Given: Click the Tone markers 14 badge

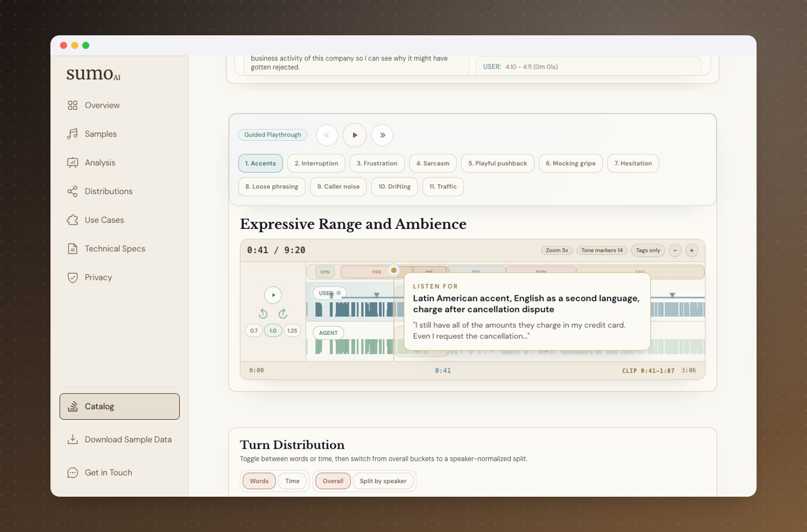Looking at the screenshot, I should point(602,250).
